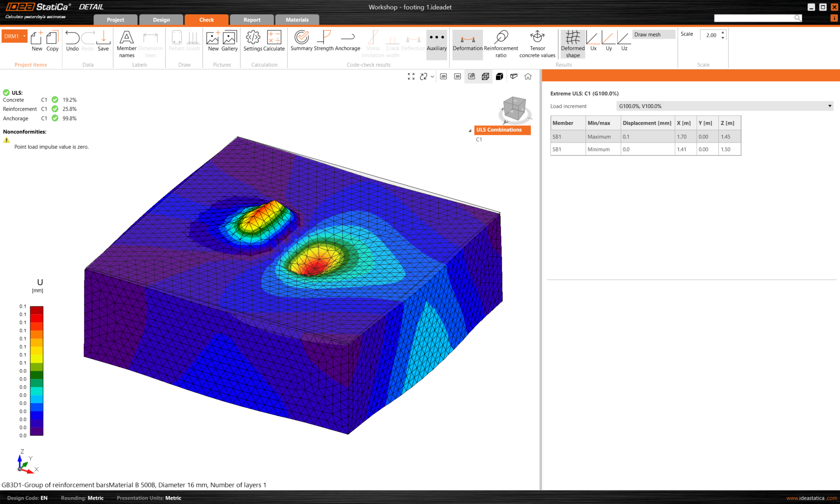Select the C1 combination item
The width and height of the screenshot is (840, 504).
(479, 140)
